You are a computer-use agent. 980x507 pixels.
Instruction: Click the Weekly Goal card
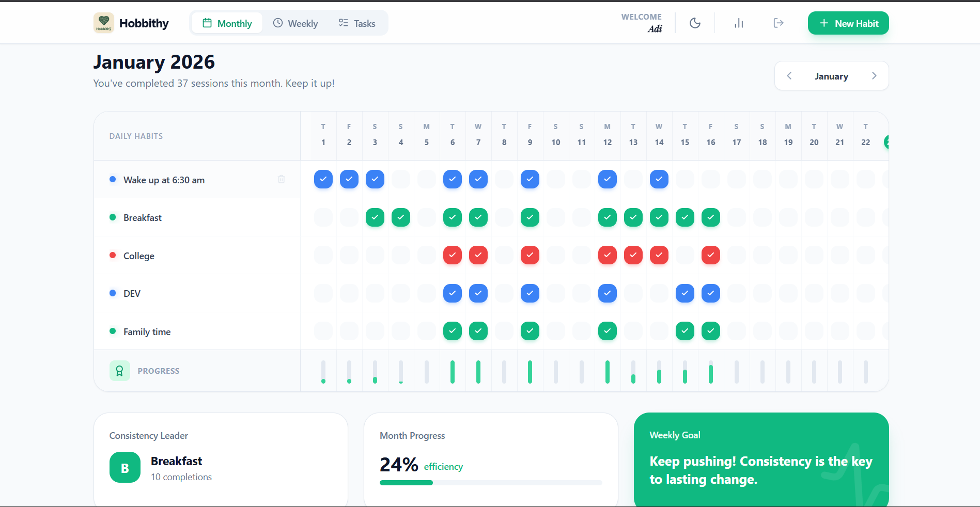point(761,460)
